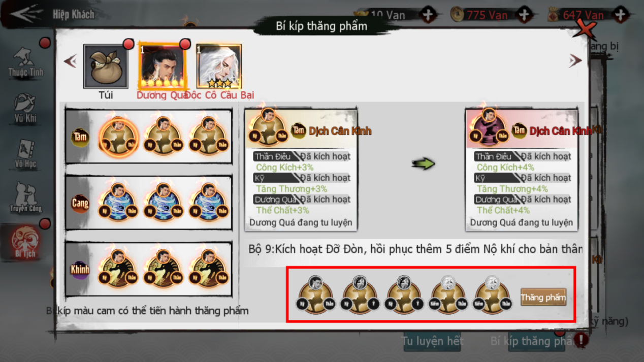The image size is (644, 362).
Task: Select the middle Cang manual icon
Action: [x=163, y=203]
